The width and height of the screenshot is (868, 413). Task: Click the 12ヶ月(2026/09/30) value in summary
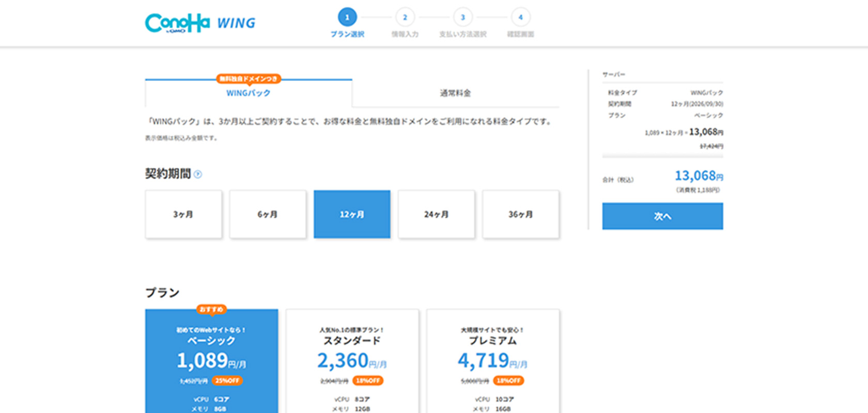coord(697,104)
